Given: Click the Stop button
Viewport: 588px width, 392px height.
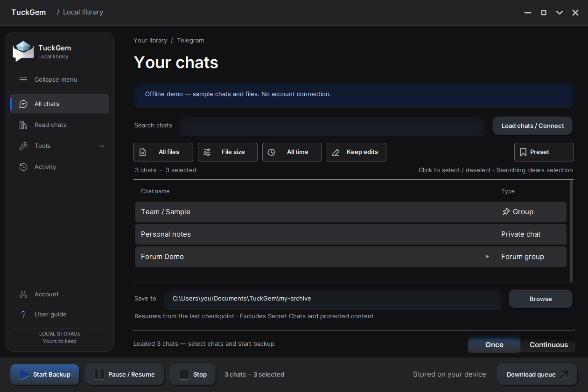Looking at the screenshot, I should (193, 375).
